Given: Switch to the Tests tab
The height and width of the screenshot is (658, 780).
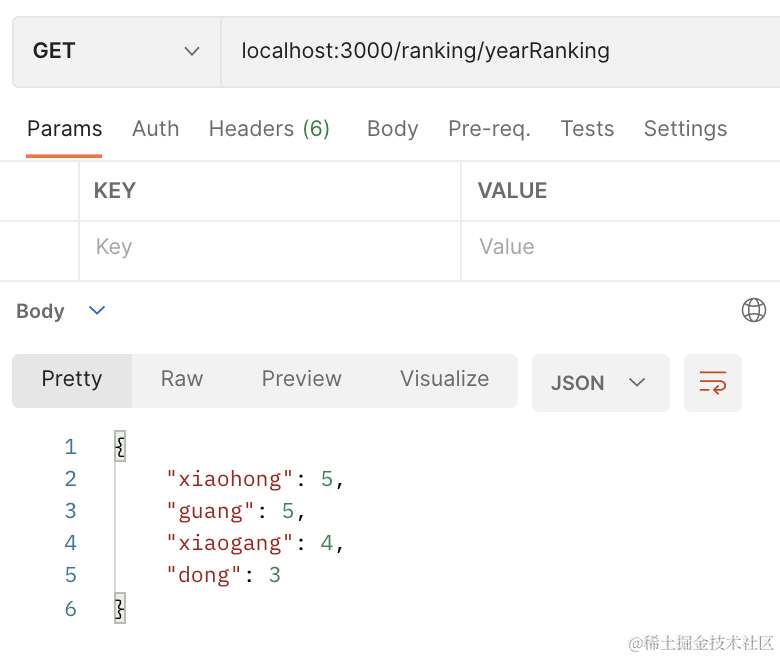Looking at the screenshot, I should click(587, 129).
